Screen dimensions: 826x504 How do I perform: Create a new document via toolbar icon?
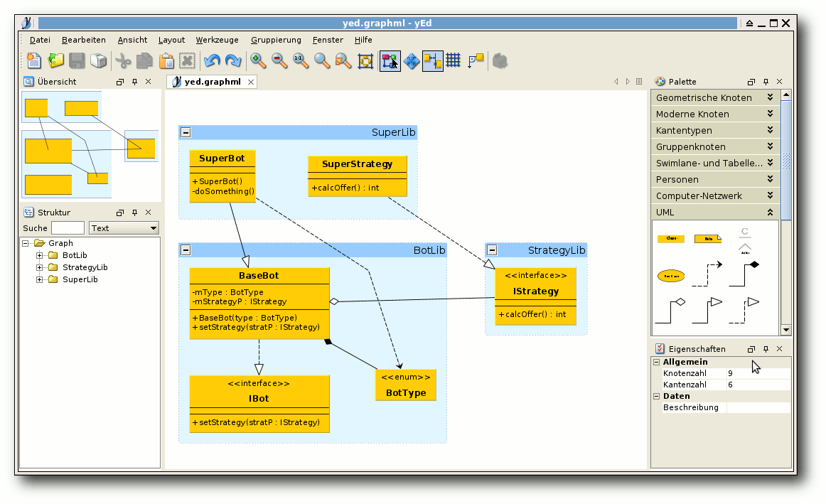point(34,61)
